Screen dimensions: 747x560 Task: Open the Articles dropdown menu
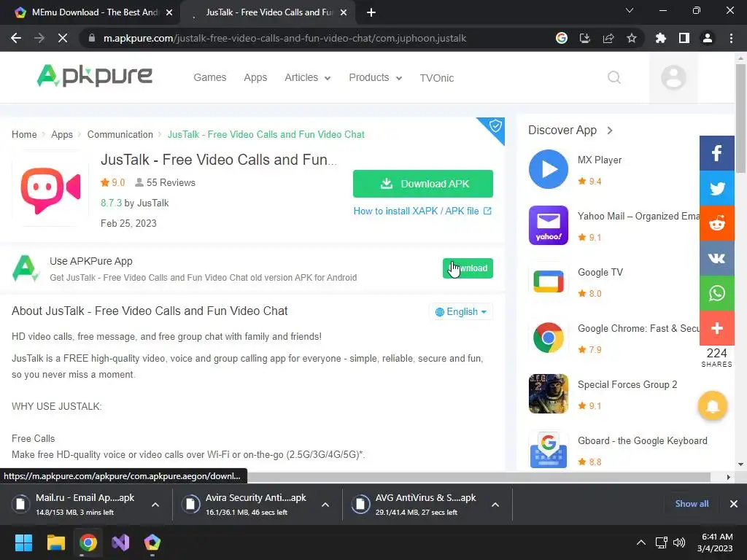tap(307, 77)
